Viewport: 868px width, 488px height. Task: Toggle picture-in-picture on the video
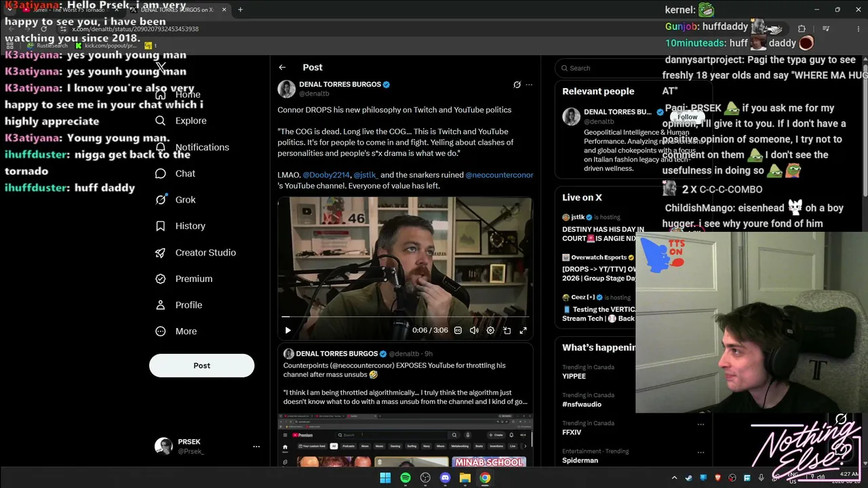[507, 330]
